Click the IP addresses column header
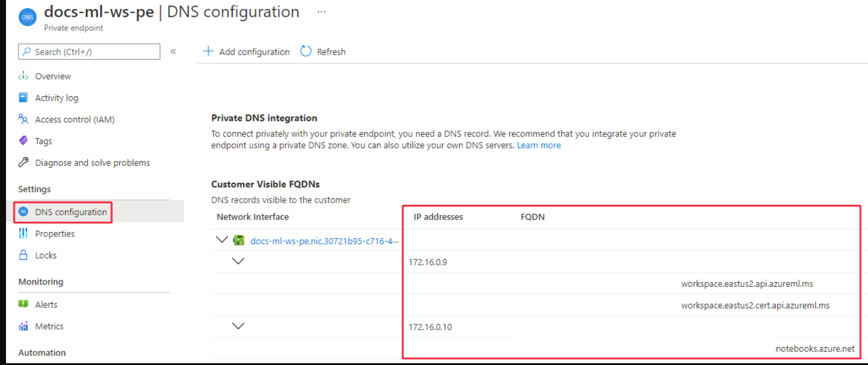The width and height of the screenshot is (868, 365). [x=439, y=217]
